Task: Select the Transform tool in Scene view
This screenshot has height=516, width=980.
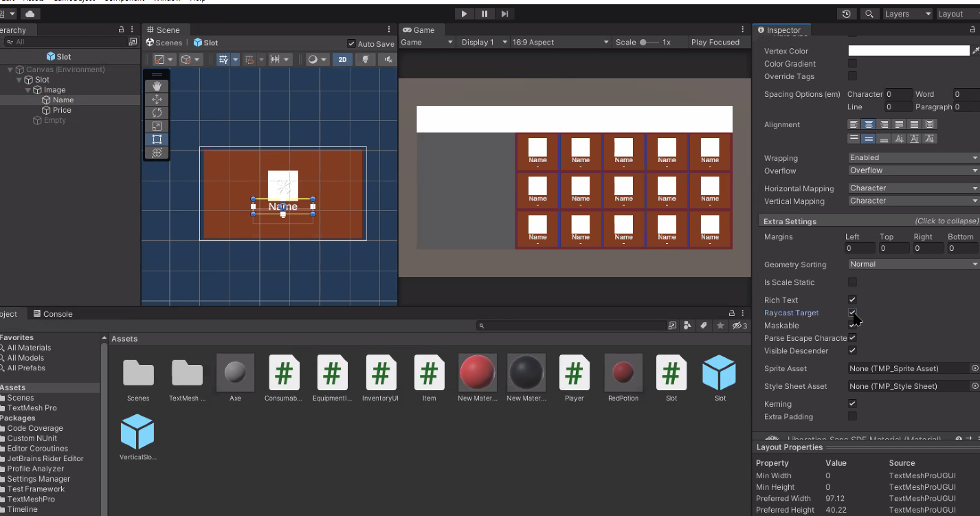Action: (157, 153)
